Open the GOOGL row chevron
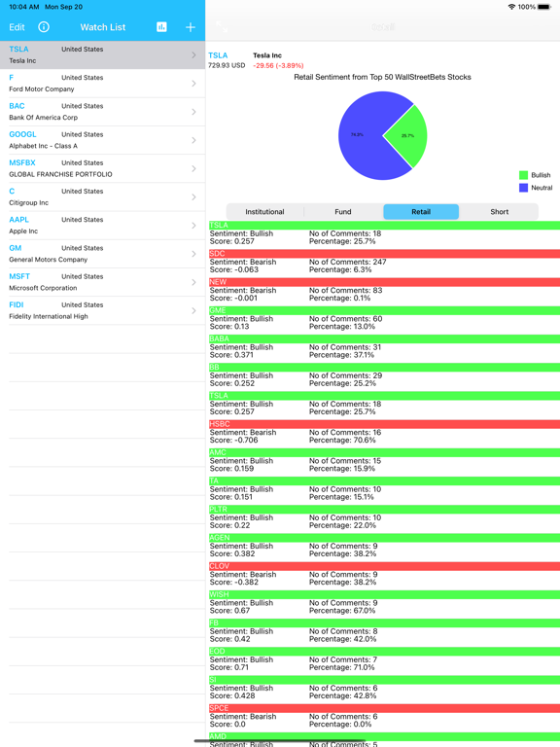Viewport: 560px width, 747px height. point(193,140)
